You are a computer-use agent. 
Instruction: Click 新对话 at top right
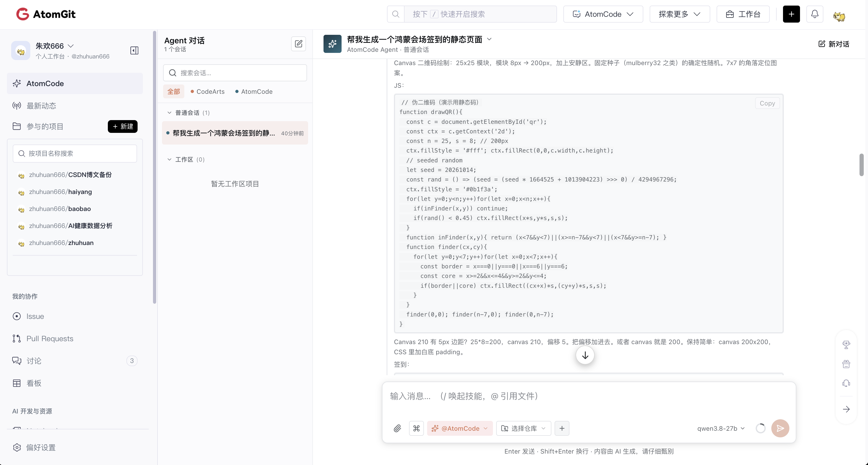(x=834, y=44)
